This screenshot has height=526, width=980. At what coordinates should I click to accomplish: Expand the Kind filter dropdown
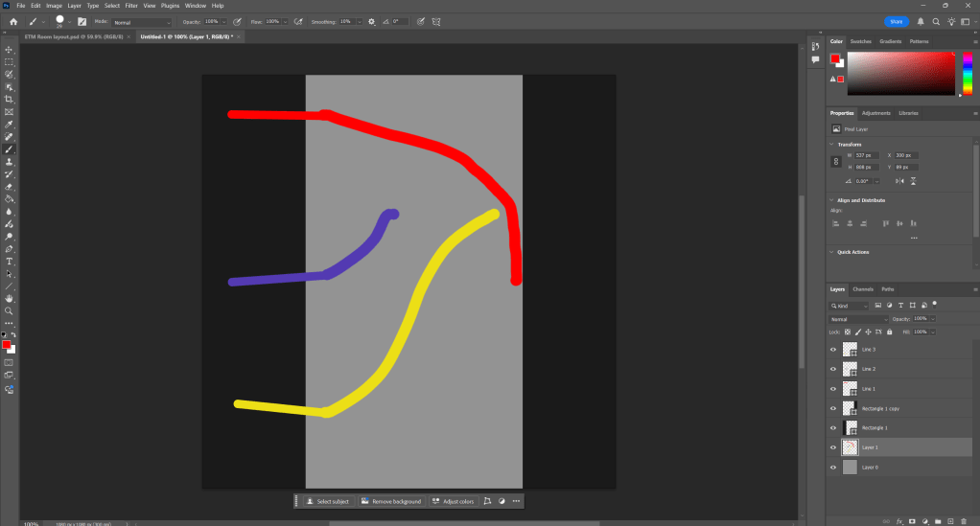(x=849, y=306)
